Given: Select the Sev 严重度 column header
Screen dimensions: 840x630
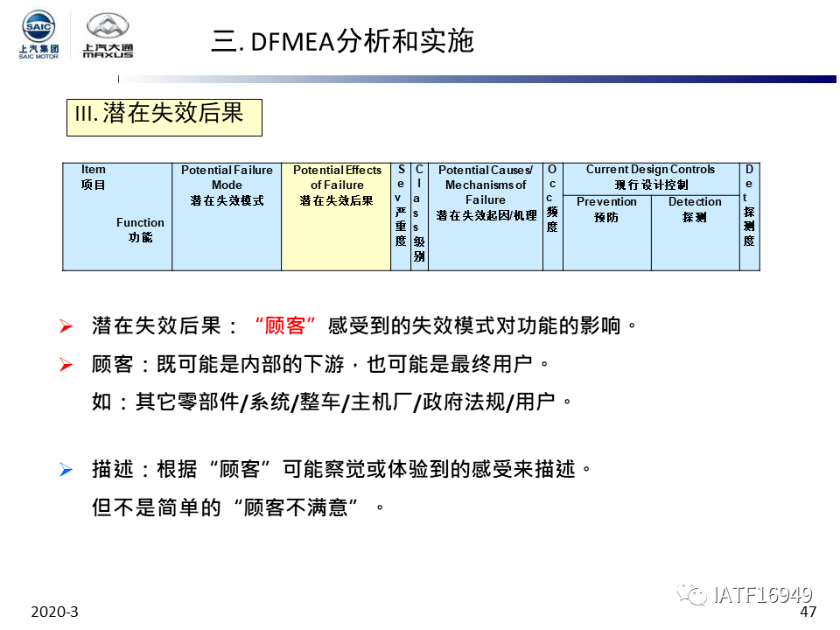Looking at the screenshot, I should click(x=400, y=216).
